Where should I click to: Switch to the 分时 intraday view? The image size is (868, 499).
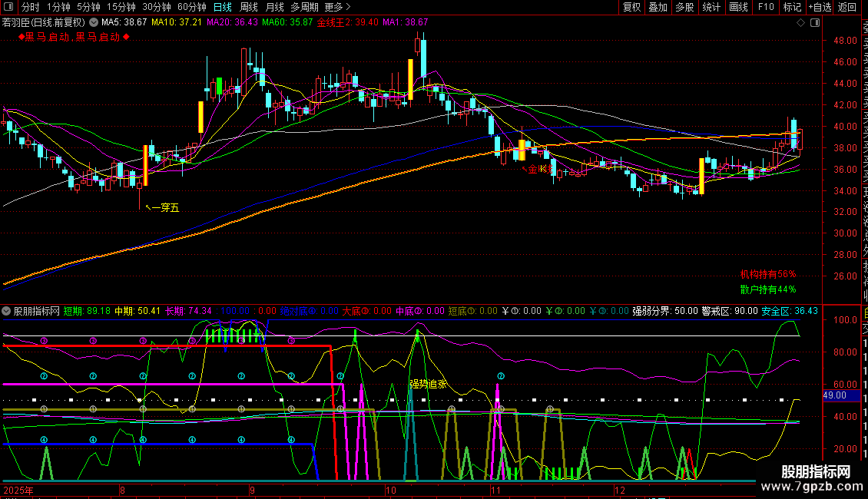click(30, 7)
